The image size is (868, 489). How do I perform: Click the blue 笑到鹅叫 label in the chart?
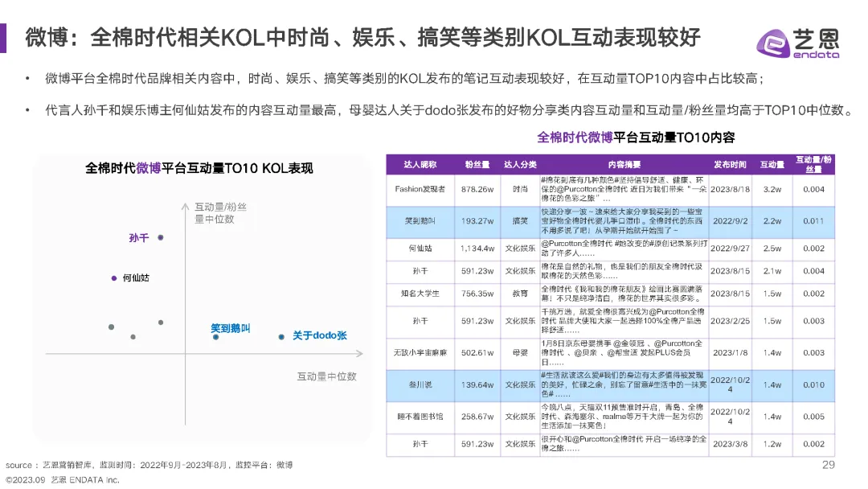[231, 328]
